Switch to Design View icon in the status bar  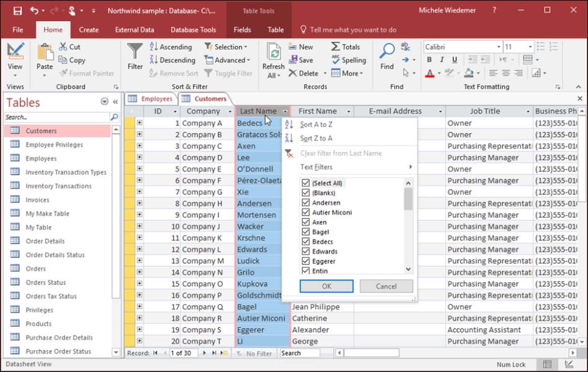pos(569,364)
